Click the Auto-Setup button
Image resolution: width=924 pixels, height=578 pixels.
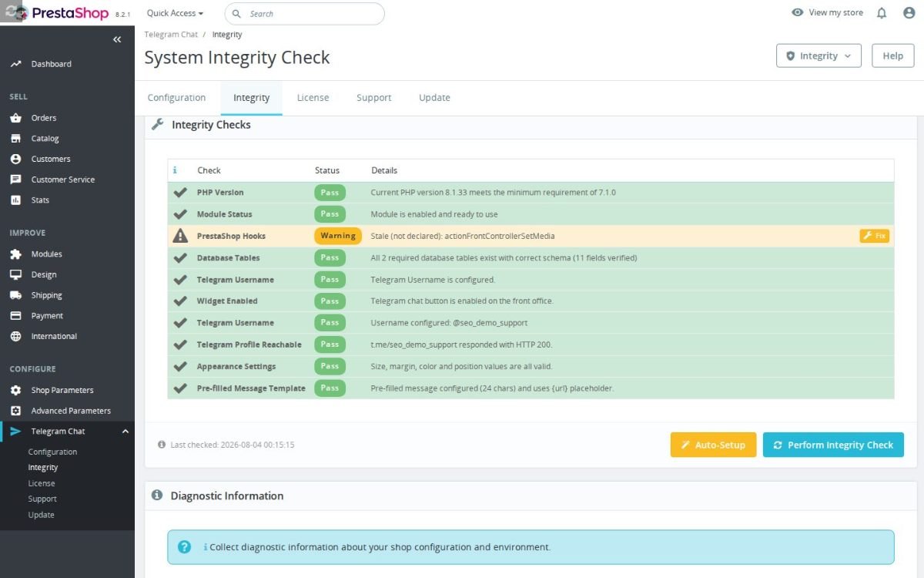point(713,445)
